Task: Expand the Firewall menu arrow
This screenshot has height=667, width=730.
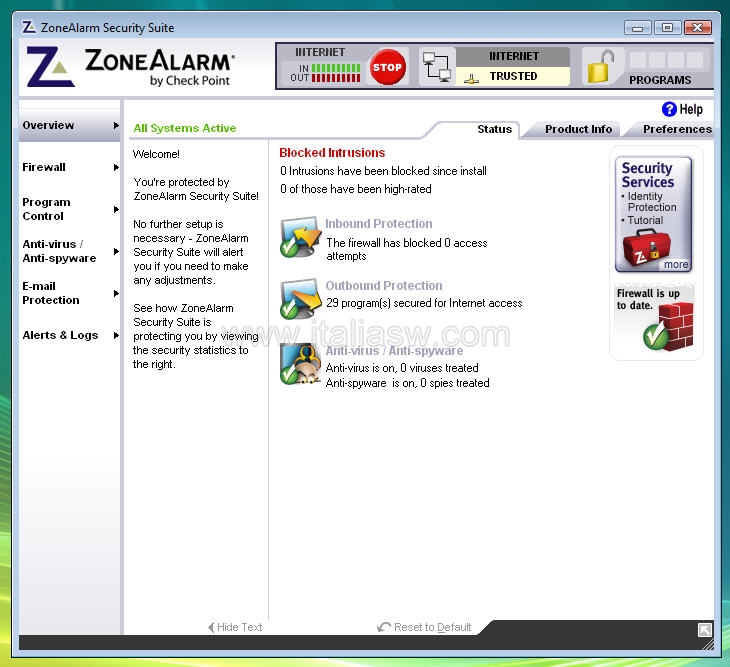Action: coord(116,167)
